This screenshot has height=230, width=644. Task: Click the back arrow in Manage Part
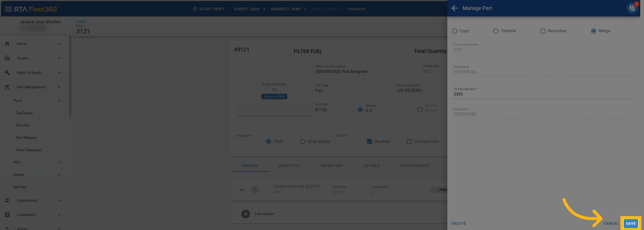(455, 8)
